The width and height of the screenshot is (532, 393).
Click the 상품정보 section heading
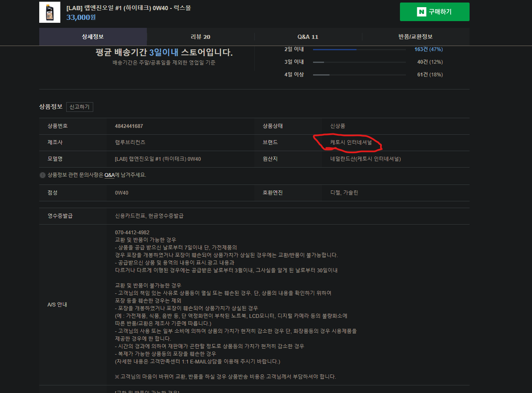(x=51, y=106)
